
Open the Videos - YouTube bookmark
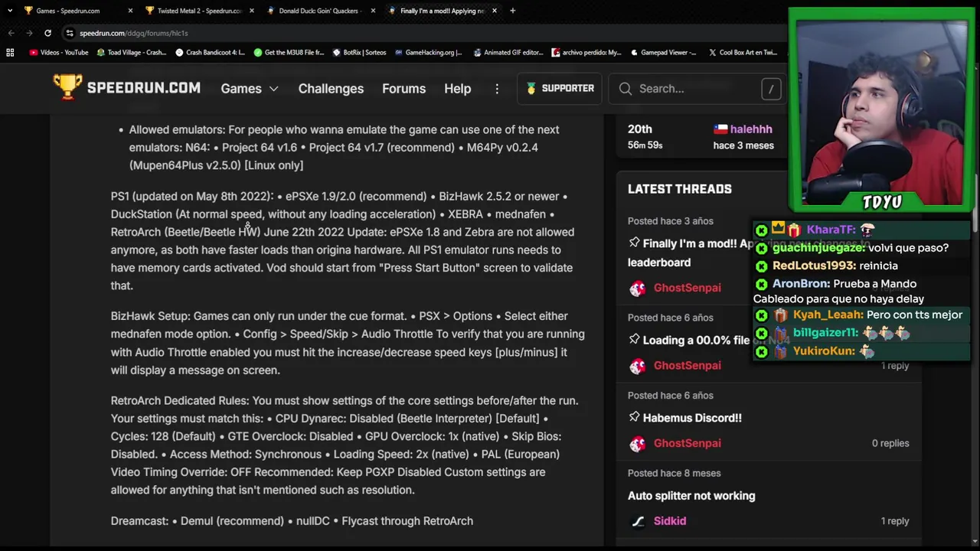(59, 53)
